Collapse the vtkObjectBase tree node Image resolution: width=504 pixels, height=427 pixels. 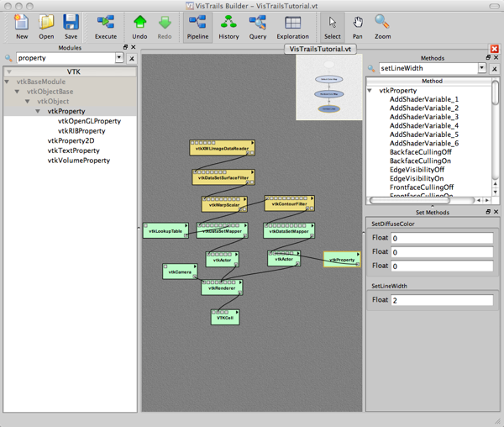(x=17, y=92)
